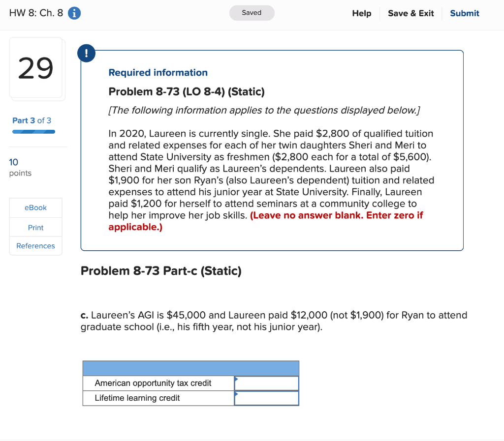Submit the homework assignment

(x=464, y=13)
